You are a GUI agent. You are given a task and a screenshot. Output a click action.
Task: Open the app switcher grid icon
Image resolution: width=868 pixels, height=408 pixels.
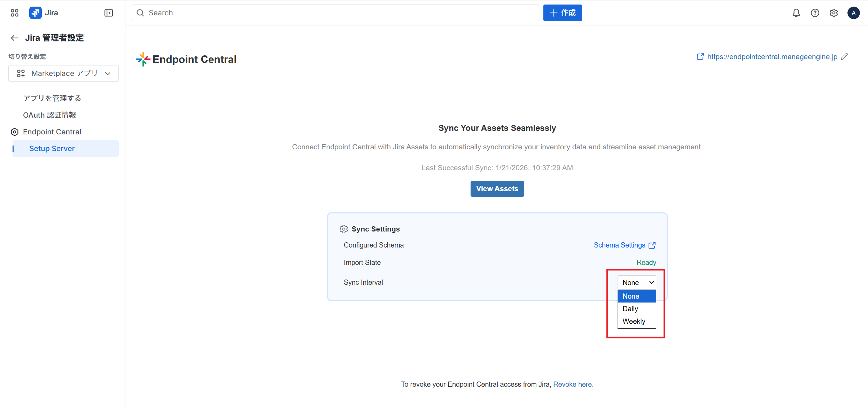click(x=14, y=13)
